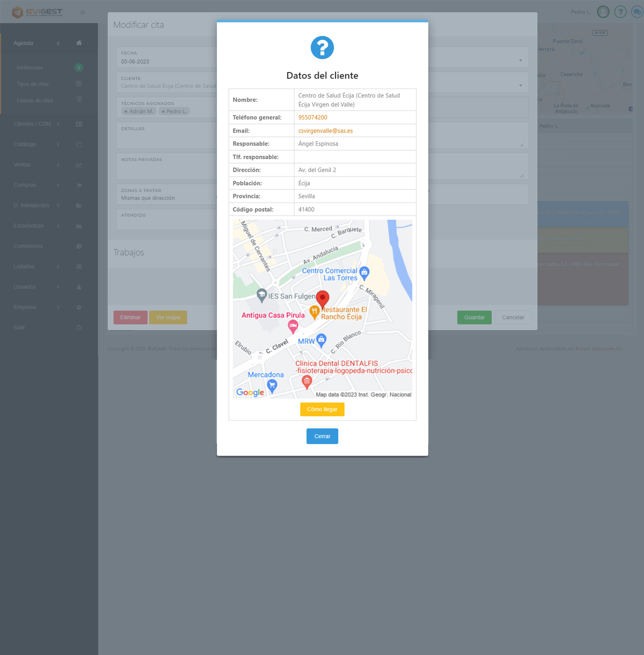Click the Restaurante El Rancho Écija marker
644x655 pixels.
pos(314,313)
